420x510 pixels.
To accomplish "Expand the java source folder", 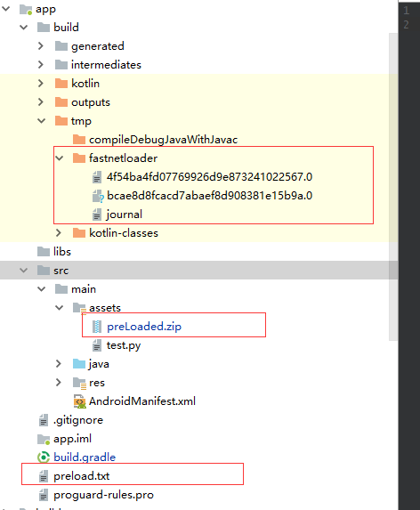I will click(59, 364).
